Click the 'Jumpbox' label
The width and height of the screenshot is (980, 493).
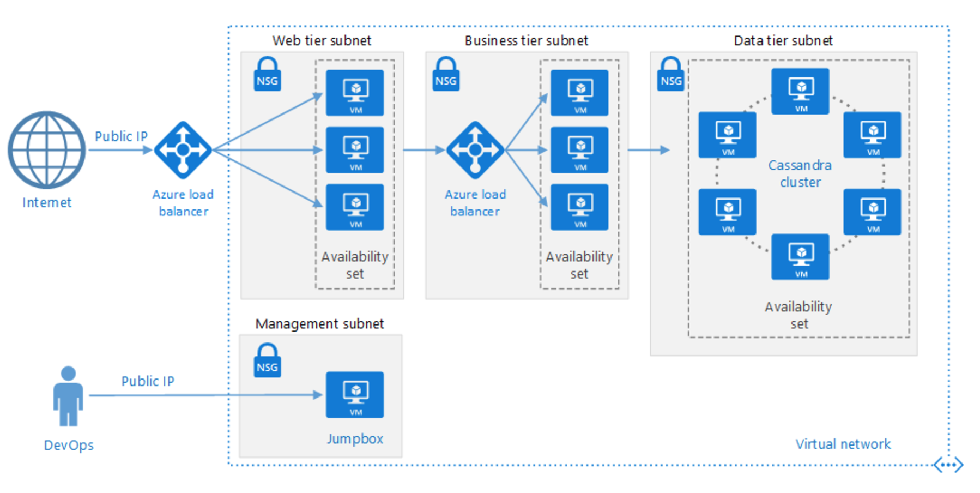click(x=355, y=438)
